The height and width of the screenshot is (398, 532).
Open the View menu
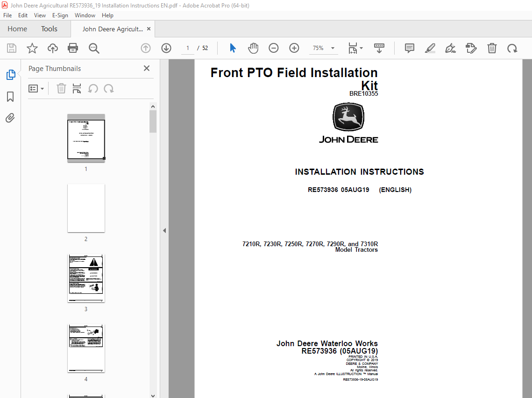(x=40, y=15)
